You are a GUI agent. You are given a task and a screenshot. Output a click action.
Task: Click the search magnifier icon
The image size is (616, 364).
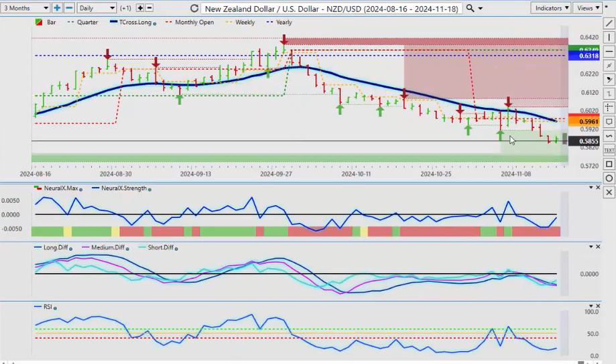pyautogui.click(x=471, y=8)
